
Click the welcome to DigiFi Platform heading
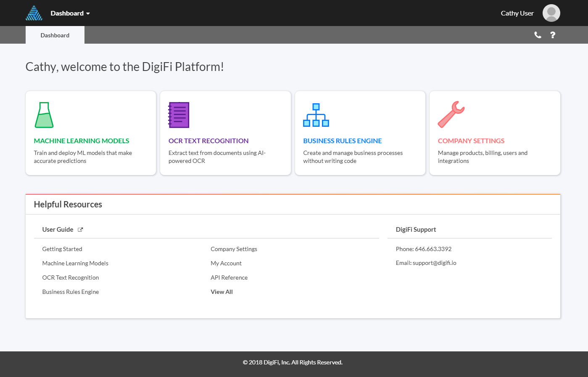click(x=125, y=67)
